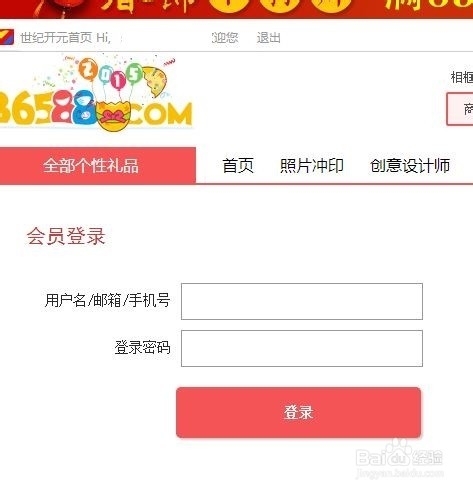
Task: Click the jingyan.baidu.com watermark text
Action: point(400,473)
